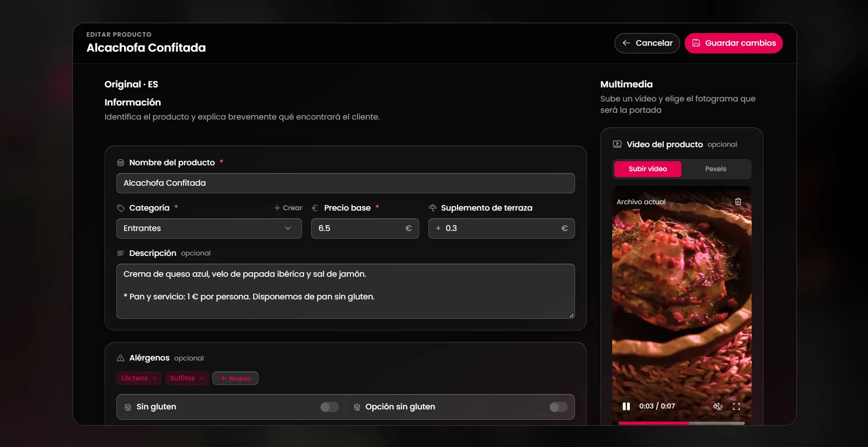Click the warning triangle icon beside Alérgenos

tap(120, 358)
